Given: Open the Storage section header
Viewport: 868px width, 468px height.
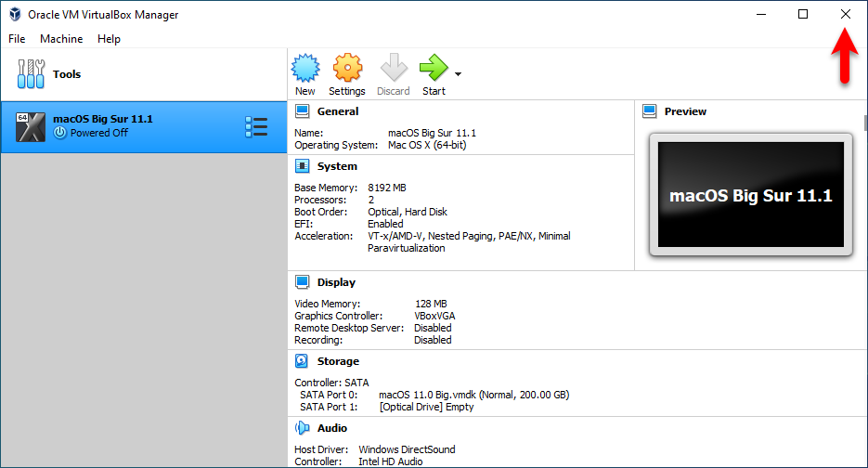Looking at the screenshot, I should [x=338, y=361].
